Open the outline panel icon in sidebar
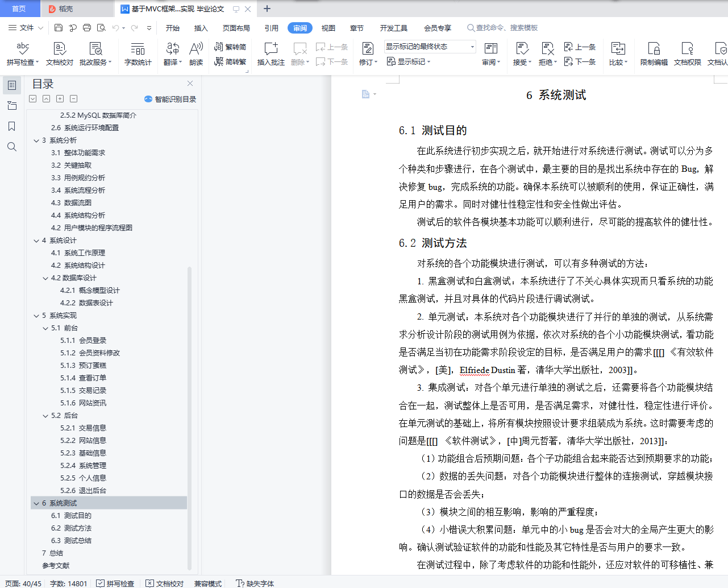Image resolution: width=728 pixels, height=588 pixels. click(x=12, y=85)
